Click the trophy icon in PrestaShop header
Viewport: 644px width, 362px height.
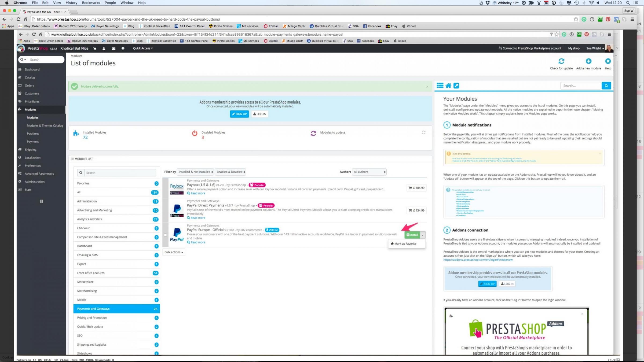pyautogui.click(x=123, y=49)
